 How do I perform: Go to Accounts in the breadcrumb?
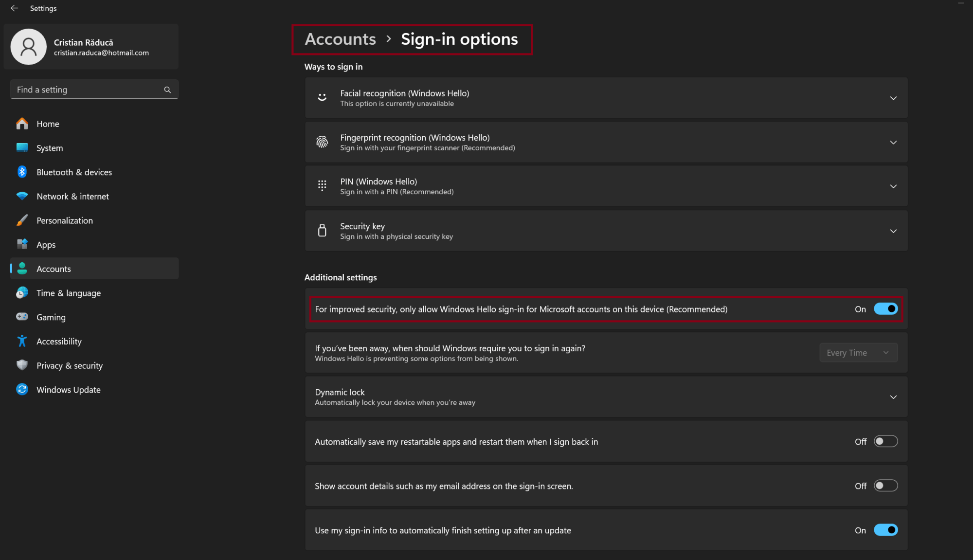pos(340,39)
